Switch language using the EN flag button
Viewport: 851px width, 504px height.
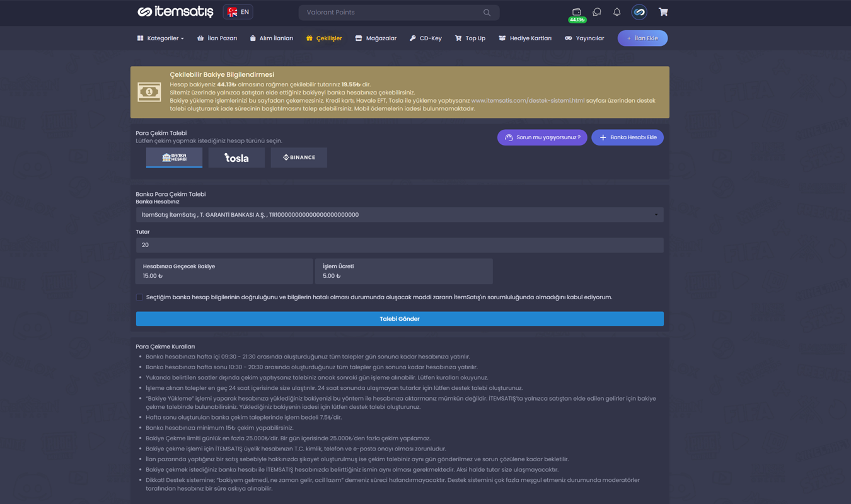238,12
